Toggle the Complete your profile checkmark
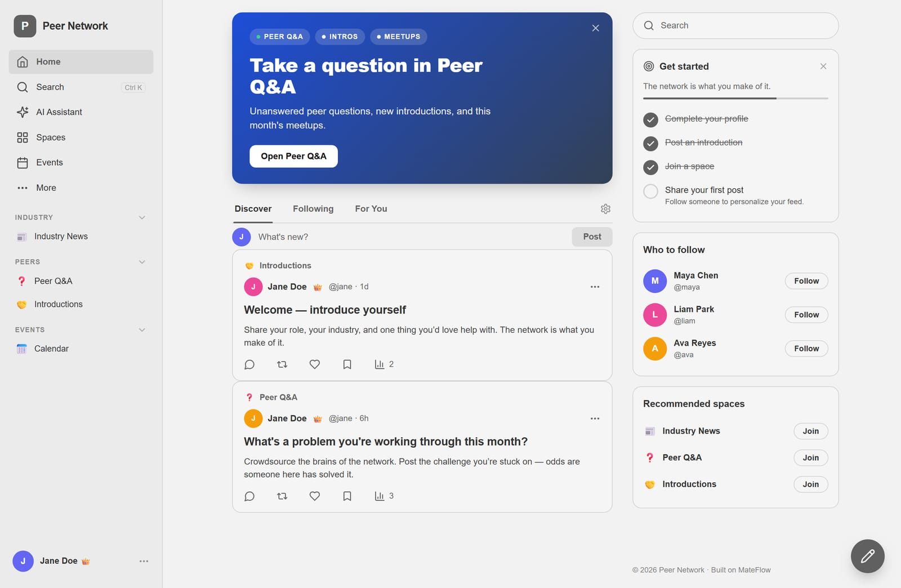Image resolution: width=901 pixels, height=588 pixels. 650,120
